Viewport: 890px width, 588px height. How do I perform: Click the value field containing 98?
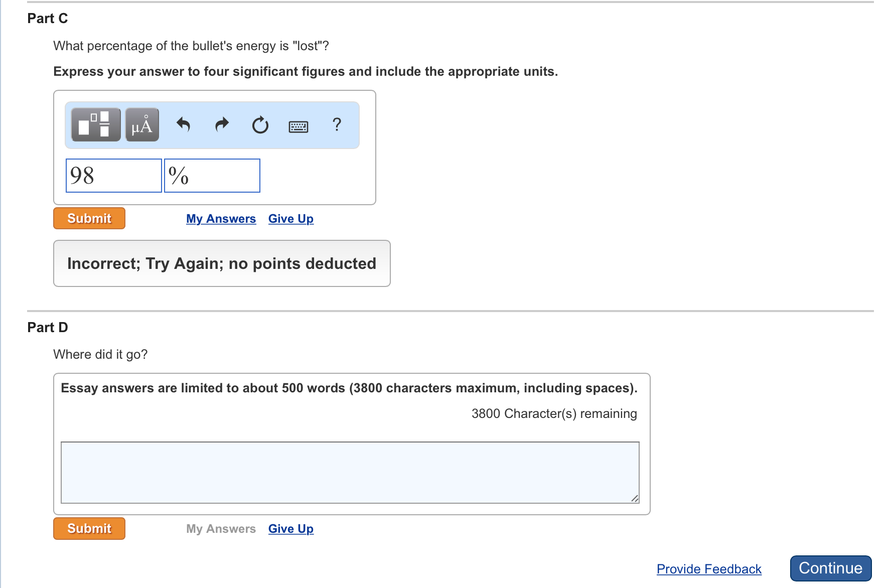point(114,176)
